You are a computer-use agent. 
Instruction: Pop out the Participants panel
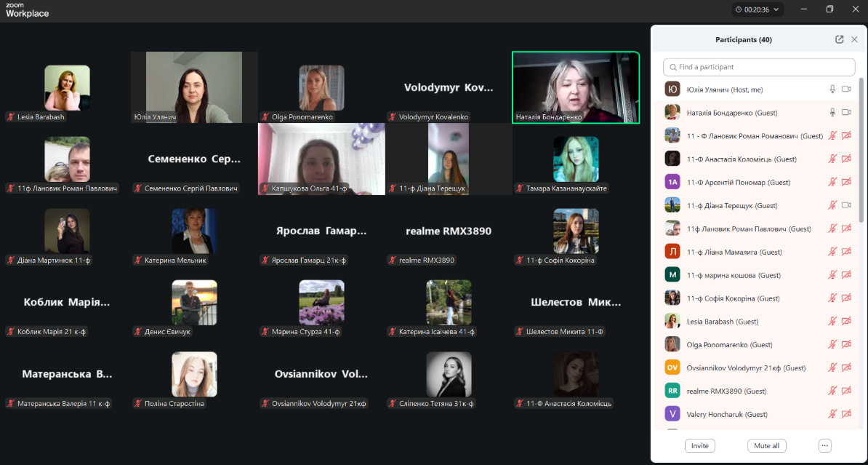point(840,40)
